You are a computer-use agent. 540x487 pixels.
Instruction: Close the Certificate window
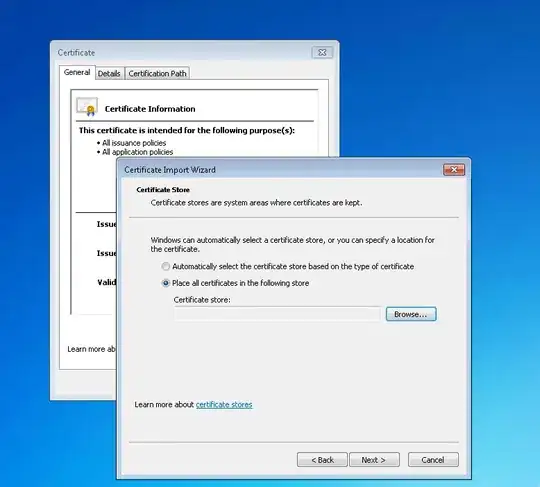point(322,52)
